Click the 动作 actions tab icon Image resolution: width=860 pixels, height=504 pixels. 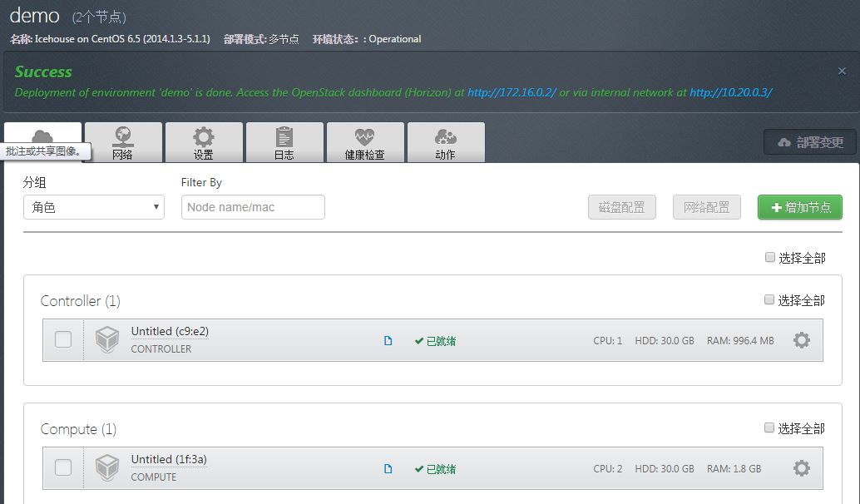[446, 136]
